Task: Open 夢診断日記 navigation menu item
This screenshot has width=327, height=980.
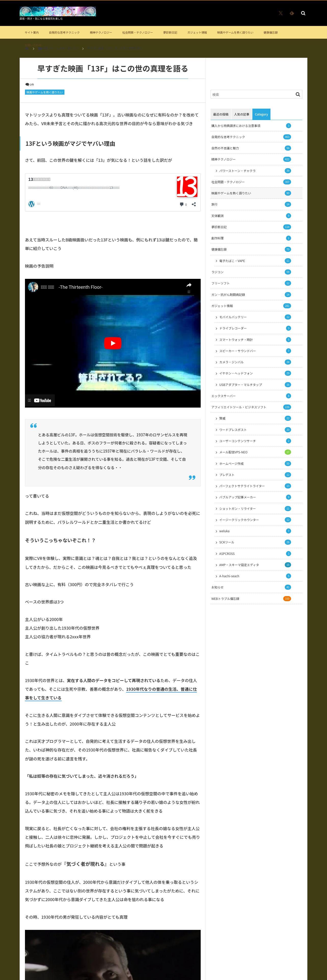Action: coord(170,32)
